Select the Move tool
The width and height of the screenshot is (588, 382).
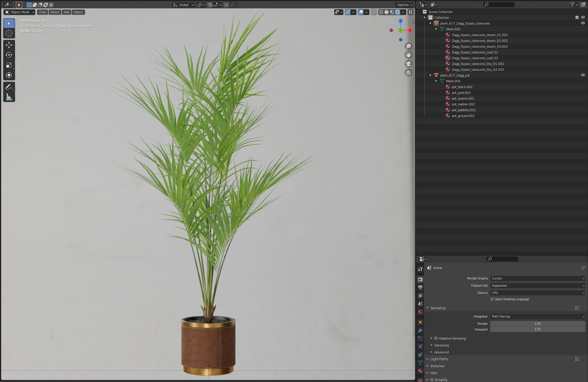coord(9,45)
